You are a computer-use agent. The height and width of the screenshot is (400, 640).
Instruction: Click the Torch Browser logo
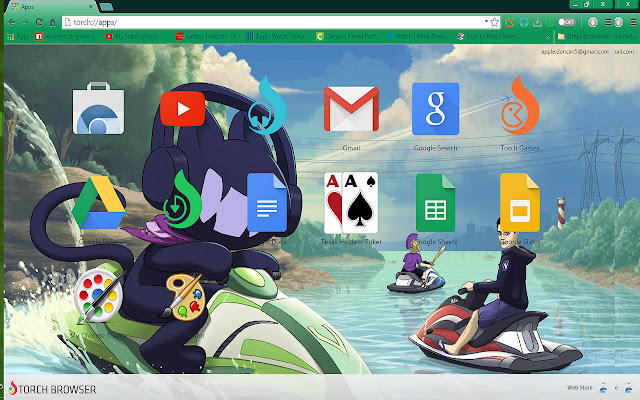click(52, 389)
